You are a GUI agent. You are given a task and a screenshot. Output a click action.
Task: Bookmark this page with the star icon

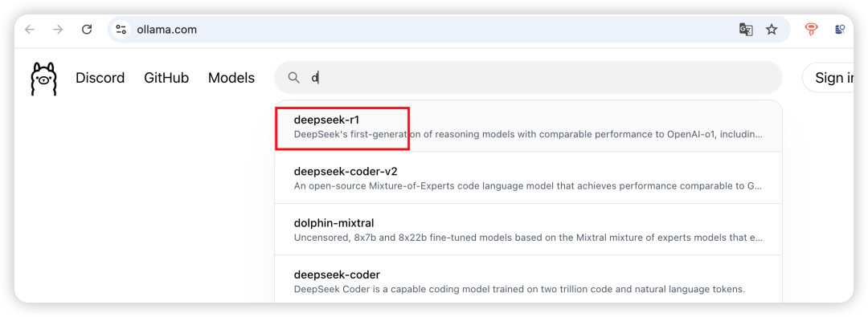coord(772,30)
